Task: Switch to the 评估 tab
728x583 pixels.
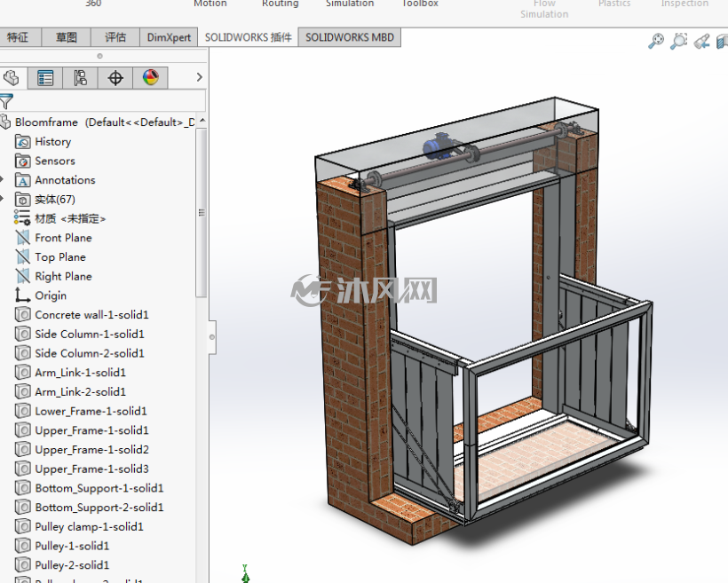Action: pos(115,37)
